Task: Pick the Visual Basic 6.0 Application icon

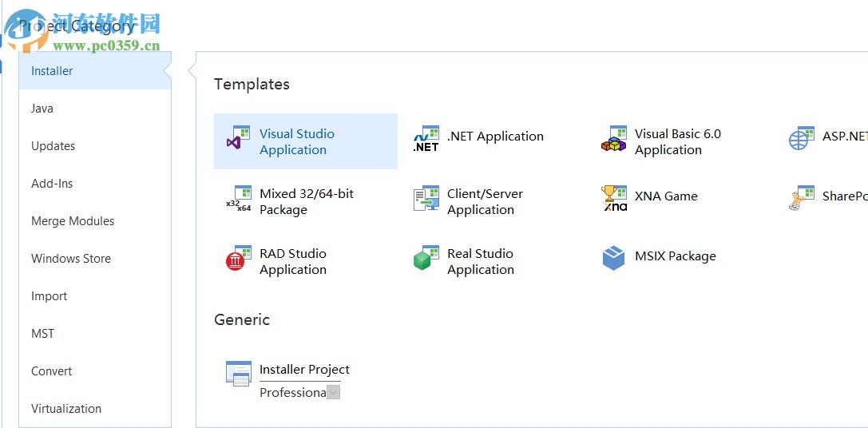Action: point(614,138)
